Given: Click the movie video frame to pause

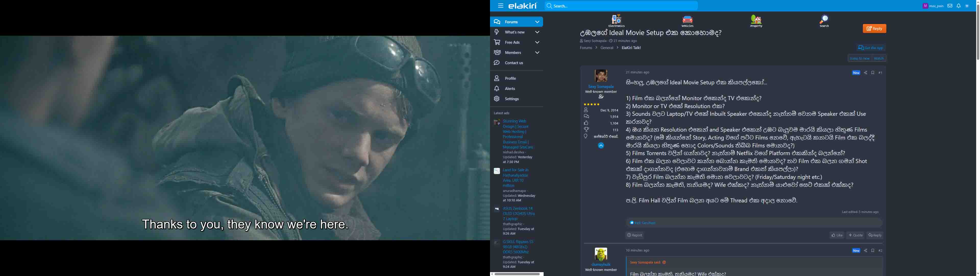Looking at the screenshot, I should [x=245, y=138].
